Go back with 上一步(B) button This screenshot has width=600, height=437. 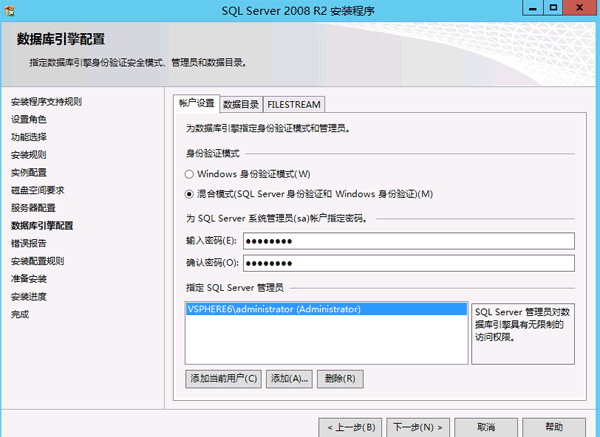[x=350, y=427]
